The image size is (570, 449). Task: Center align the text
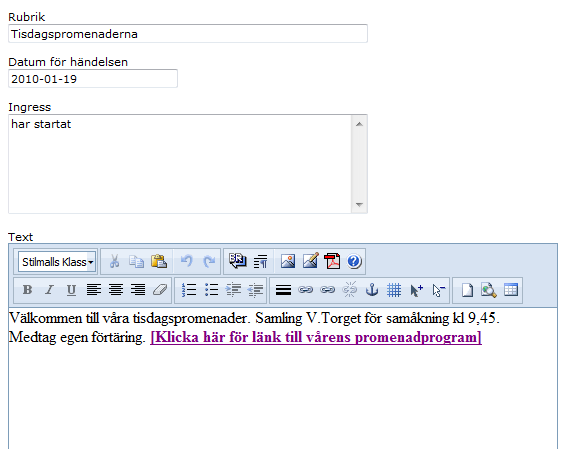[x=116, y=290]
